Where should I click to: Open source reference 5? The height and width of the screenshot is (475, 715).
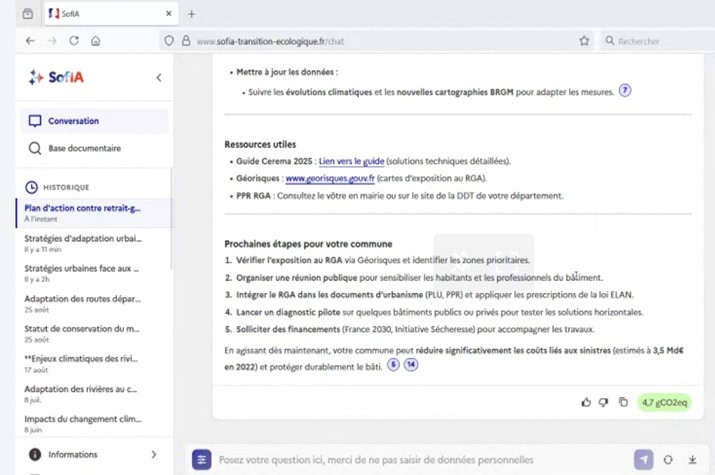pyautogui.click(x=393, y=365)
